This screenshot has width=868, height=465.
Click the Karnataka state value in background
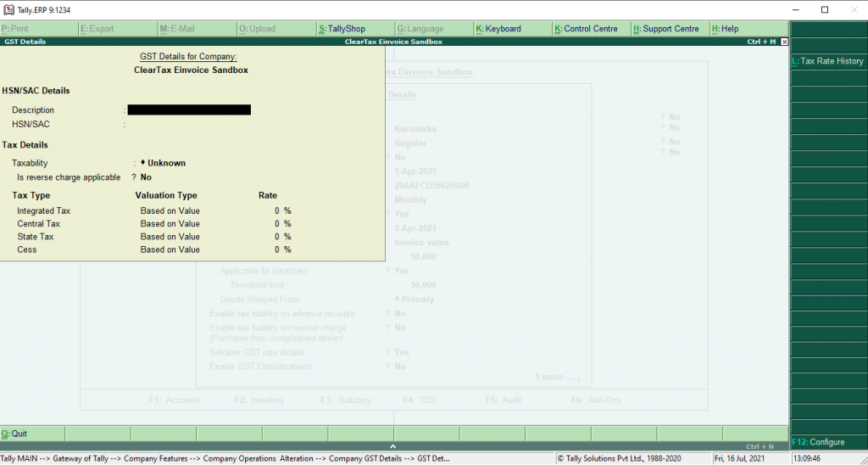pyautogui.click(x=415, y=129)
